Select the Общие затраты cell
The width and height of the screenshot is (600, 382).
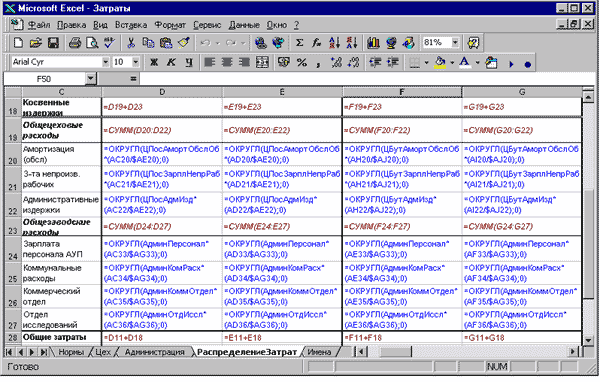tap(61, 338)
